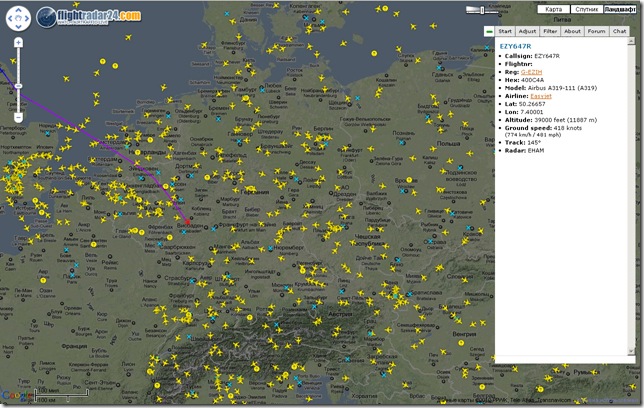Click the Франция country label on map
The height and width of the screenshot is (408, 644).
74,346
